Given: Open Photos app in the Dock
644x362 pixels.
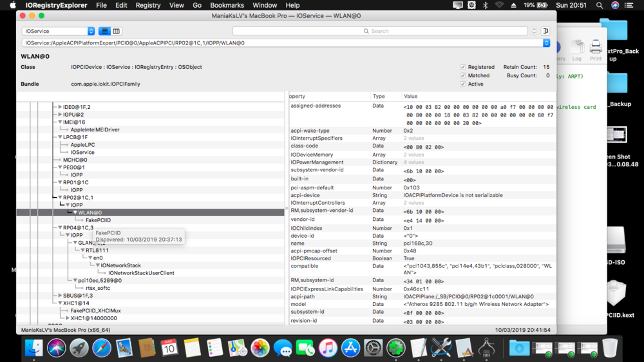Looking at the screenshot, I should coord(260,348).
